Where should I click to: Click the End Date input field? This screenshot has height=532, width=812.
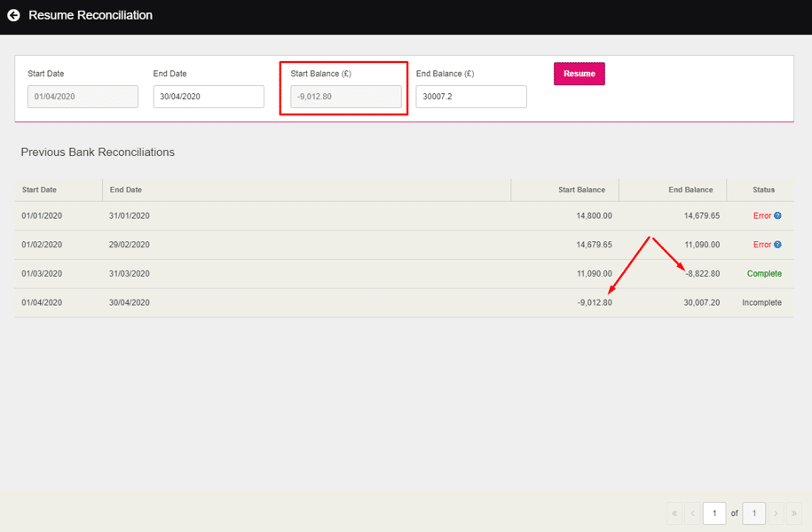[x=209, y=97]
